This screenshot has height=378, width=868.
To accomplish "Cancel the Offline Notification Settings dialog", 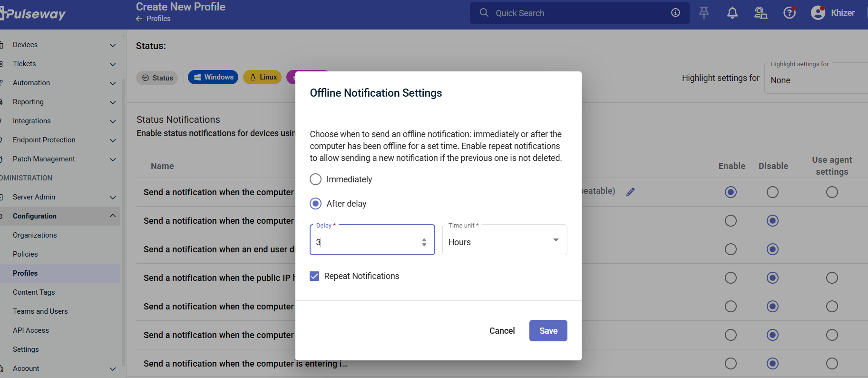I will coord(502,331).
